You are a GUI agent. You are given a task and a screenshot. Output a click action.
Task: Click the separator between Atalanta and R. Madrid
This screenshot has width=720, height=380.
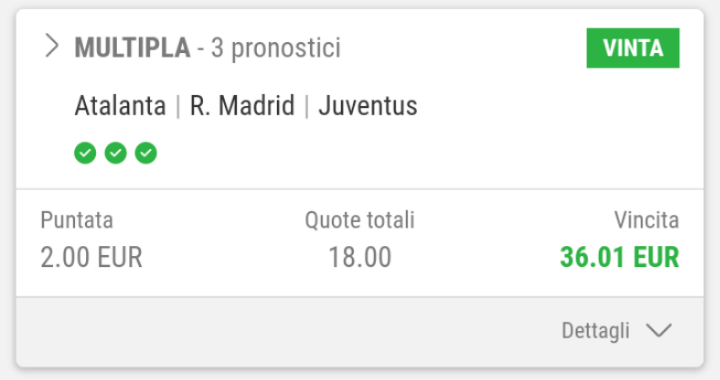[x=178, y=106]
